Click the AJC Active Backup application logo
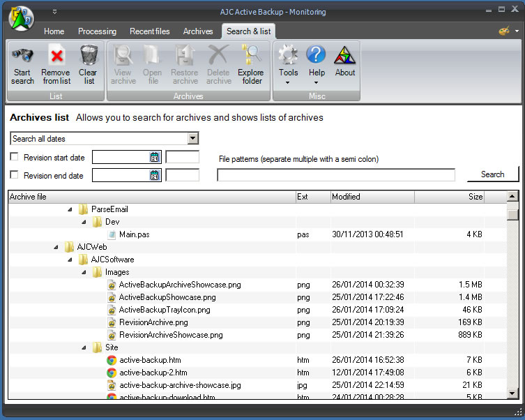 pos(21,18)
